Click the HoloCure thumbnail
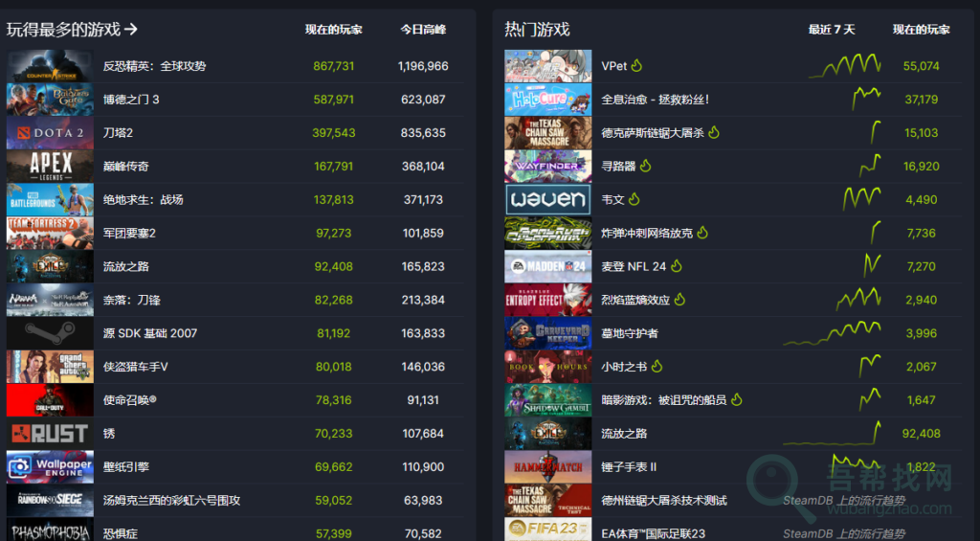This screenshot has width=980, height=541. 548,100
